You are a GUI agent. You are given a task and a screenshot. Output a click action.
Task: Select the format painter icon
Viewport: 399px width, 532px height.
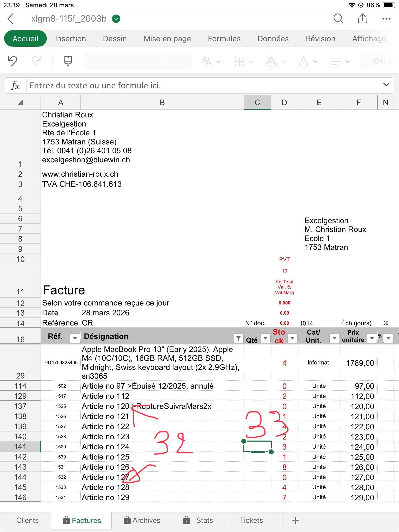click(68, 61)
